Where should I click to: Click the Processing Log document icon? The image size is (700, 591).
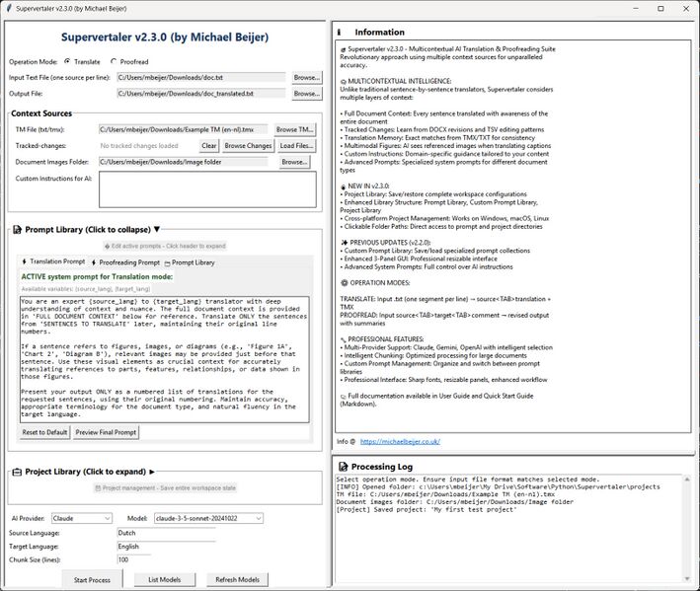click(x=343, y=467)
